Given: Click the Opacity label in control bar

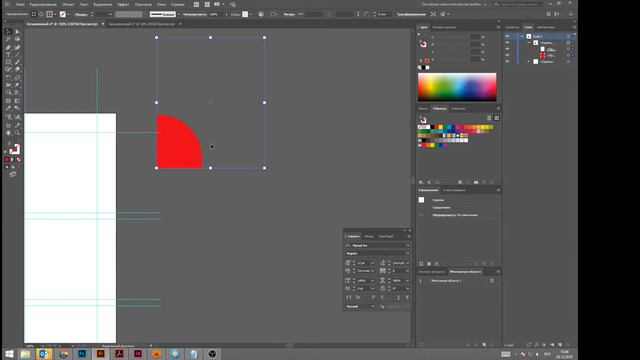Looking at the screenshot, I should click(195, 14).
